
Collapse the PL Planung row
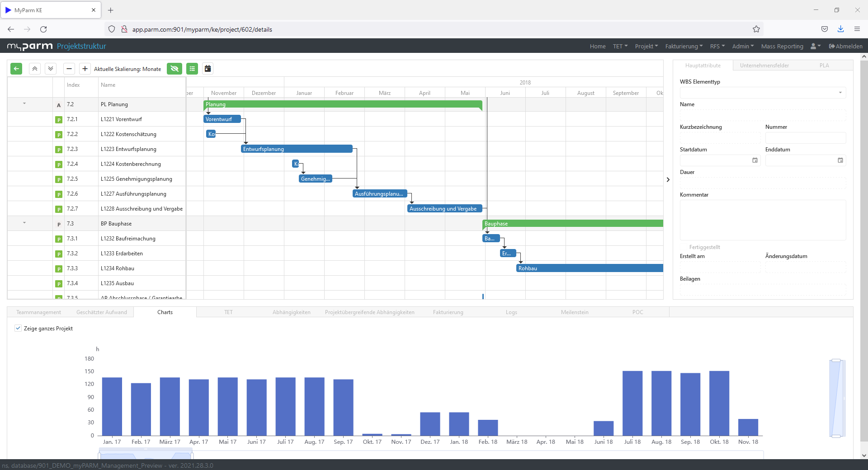coord(24,104)
